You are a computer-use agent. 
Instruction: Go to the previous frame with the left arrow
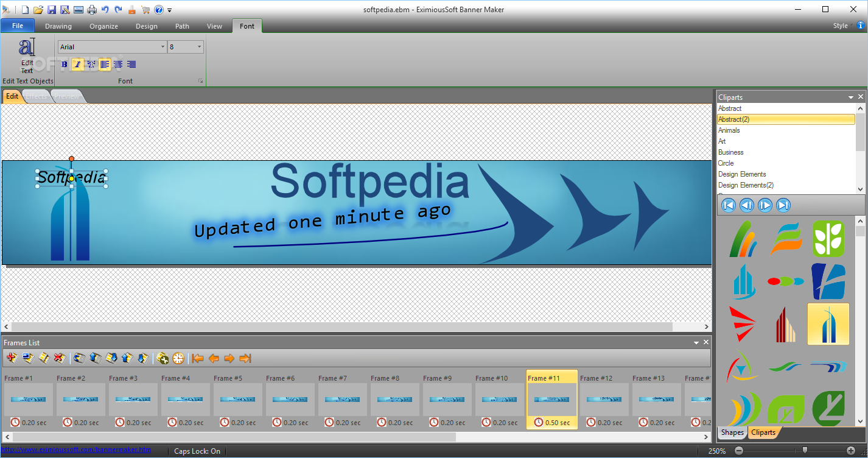pyautogui.click(x=214, y=358)
